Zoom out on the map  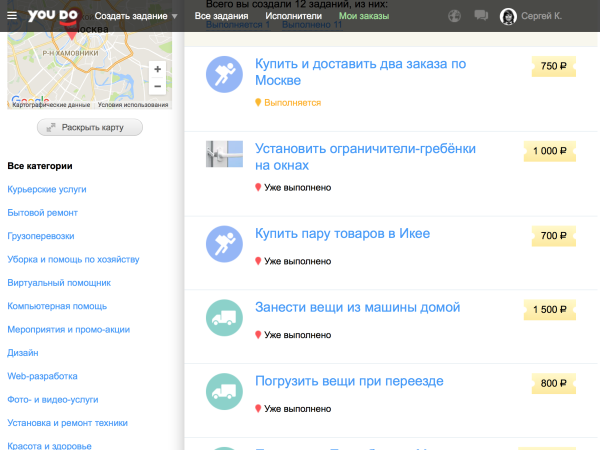pos(157,87)
